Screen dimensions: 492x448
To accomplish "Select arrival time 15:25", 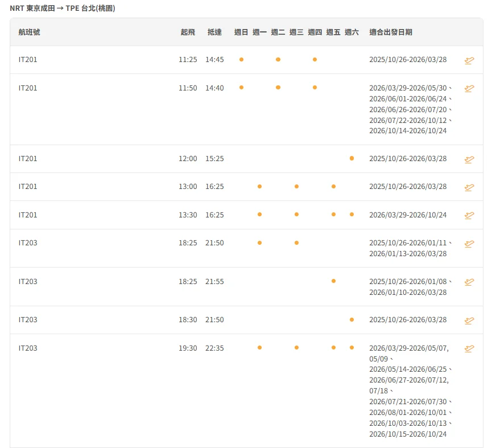I will pos(214,159).
